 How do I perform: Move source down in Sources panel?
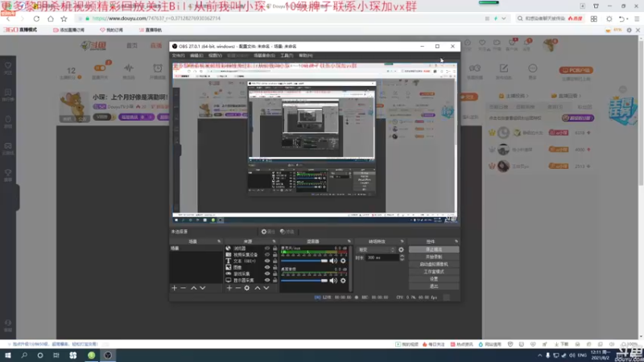266,288
